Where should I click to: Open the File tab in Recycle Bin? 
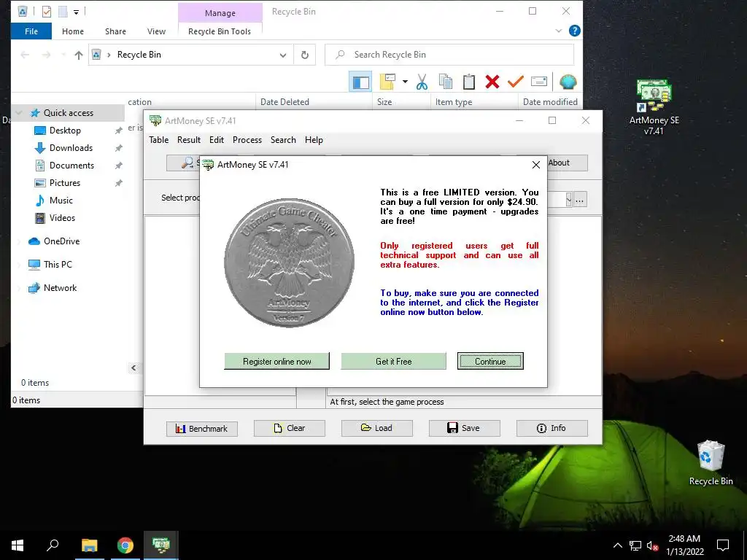[x=31, y=31]
